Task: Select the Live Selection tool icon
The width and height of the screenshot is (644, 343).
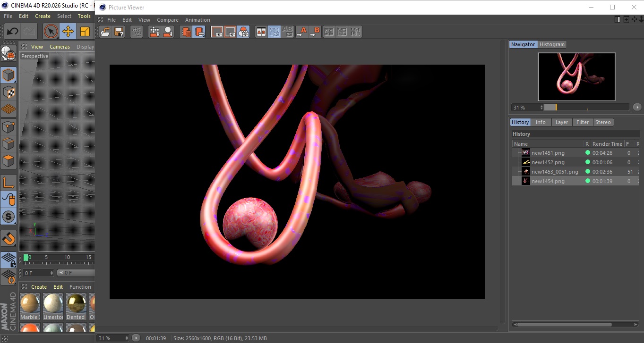Action: click(x=51, y=32)
